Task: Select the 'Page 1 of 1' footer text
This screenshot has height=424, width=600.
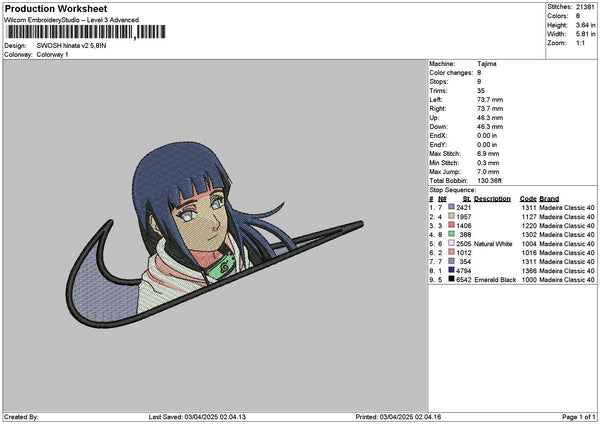Action: (x=579, y=417)
